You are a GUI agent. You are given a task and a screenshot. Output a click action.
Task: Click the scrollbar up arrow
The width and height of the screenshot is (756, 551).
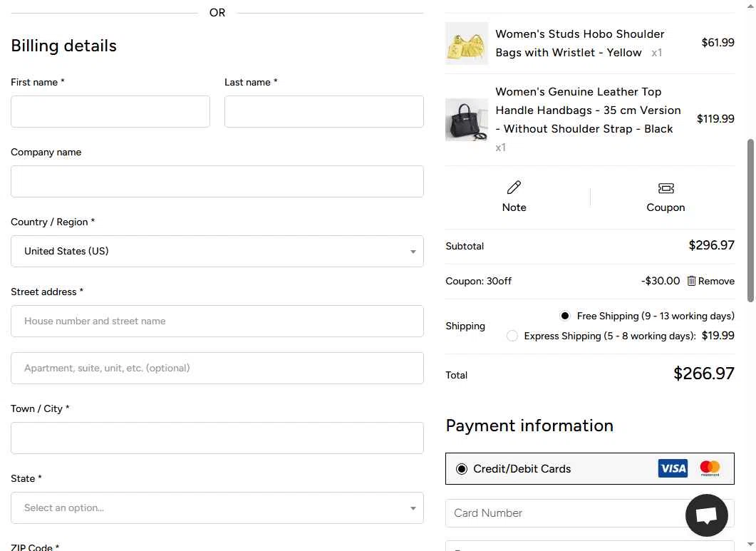click(x=750, y=5)
